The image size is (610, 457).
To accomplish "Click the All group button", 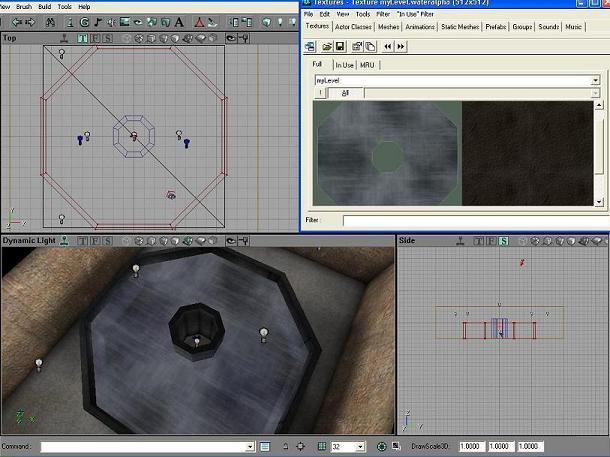I will coord(345,93).
